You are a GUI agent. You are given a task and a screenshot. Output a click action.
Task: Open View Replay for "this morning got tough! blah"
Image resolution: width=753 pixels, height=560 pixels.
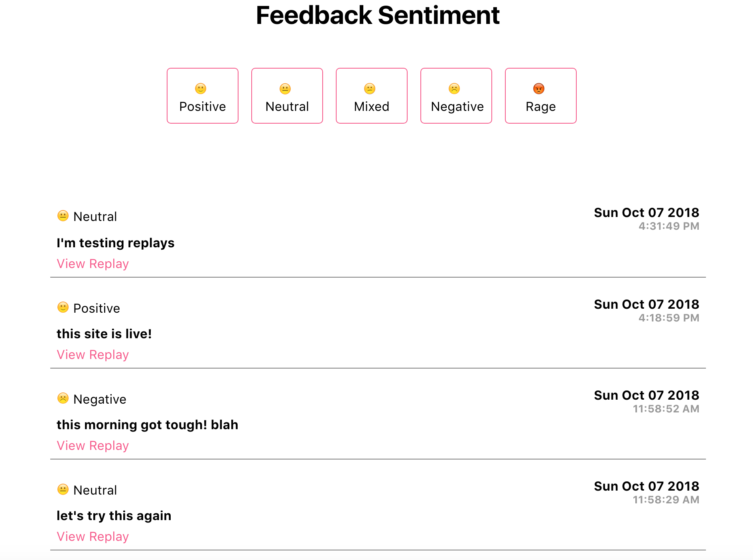(x=93, y=446)
